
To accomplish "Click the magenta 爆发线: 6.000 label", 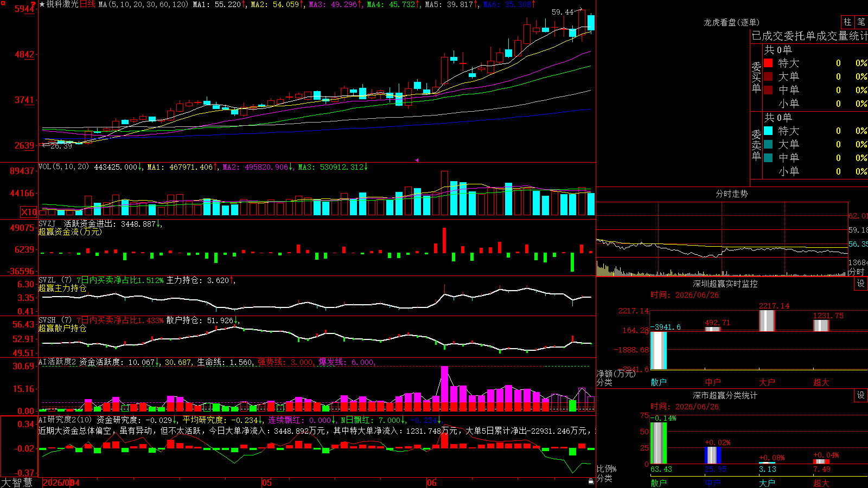I will [x=347, y=362].
